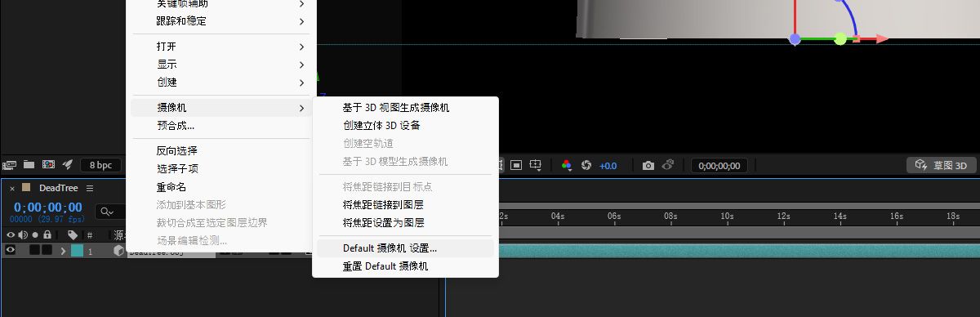The image size is (980, 317).
Task: Choose 选择子项 in the context menu
Action: 220,168
